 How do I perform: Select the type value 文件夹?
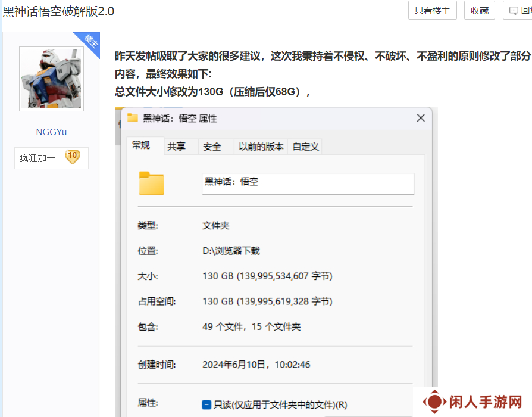point(216,226)
